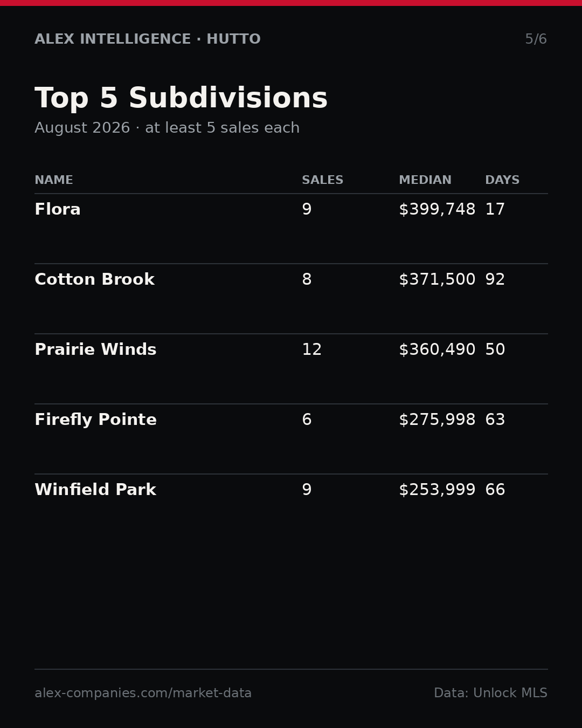Choose the Firefly Pointe entry

[291, 439]
